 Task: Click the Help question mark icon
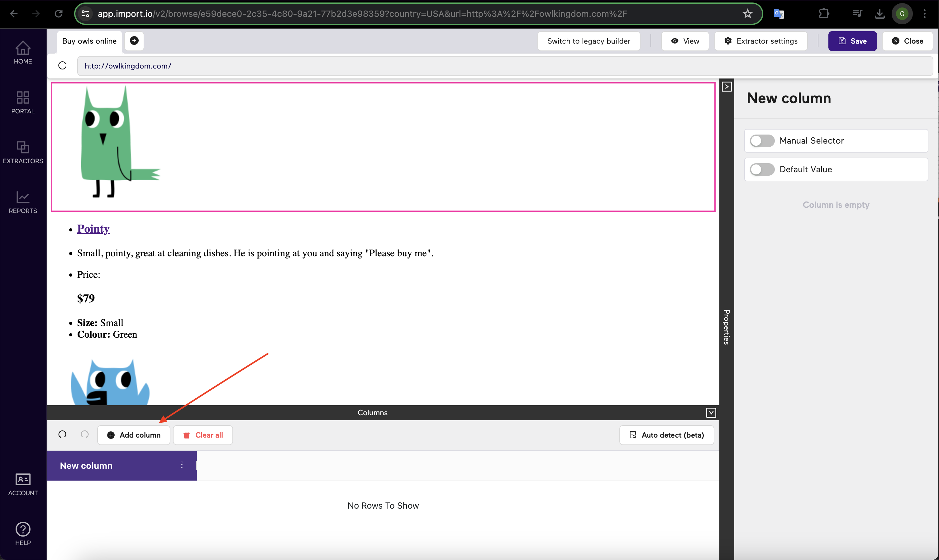23,529
